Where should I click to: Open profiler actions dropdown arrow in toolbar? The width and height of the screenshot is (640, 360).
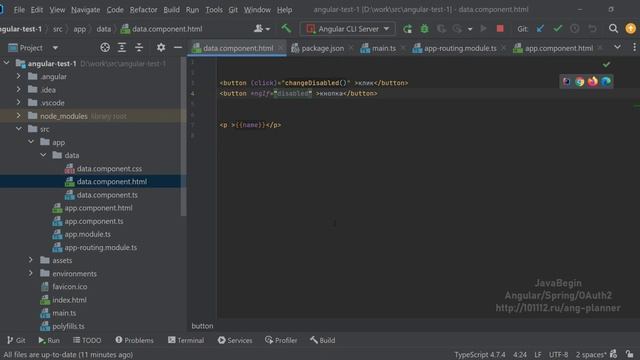(x=470, y=29)
